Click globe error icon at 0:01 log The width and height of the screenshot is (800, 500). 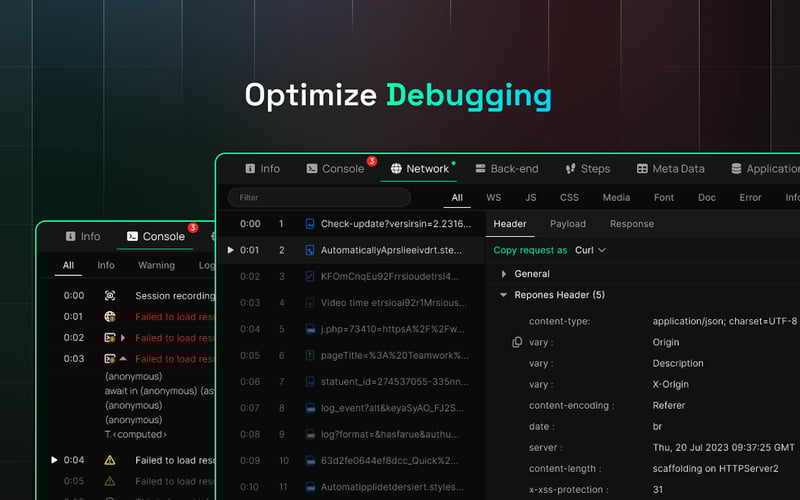(110, 317)
